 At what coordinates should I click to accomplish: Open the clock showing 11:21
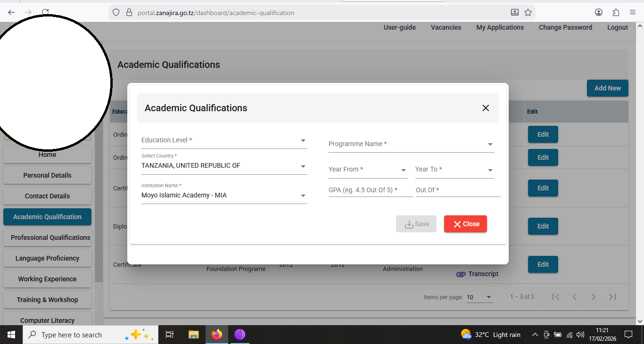click(602, 335)
